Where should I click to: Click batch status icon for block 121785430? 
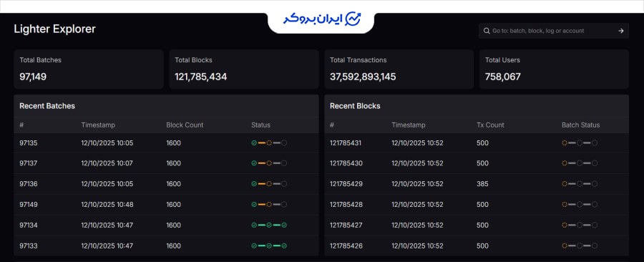[x=580, y=163]
